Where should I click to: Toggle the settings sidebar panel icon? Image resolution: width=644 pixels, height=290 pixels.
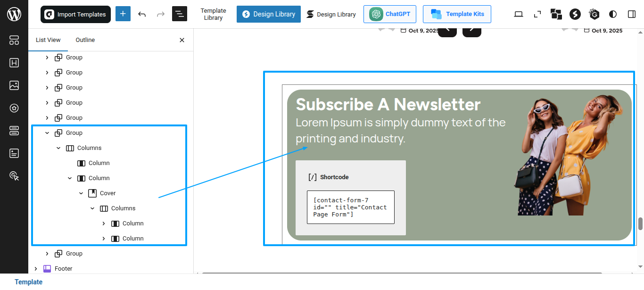[x=632, y=14]
